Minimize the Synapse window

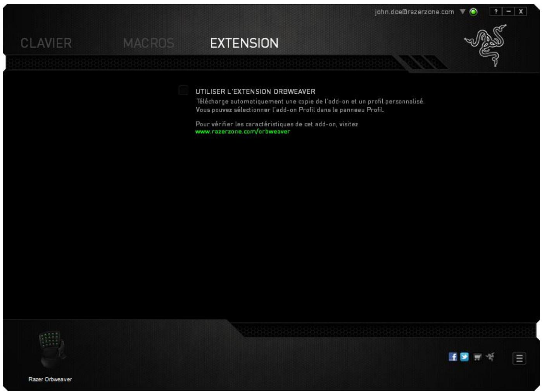(508, 12)
